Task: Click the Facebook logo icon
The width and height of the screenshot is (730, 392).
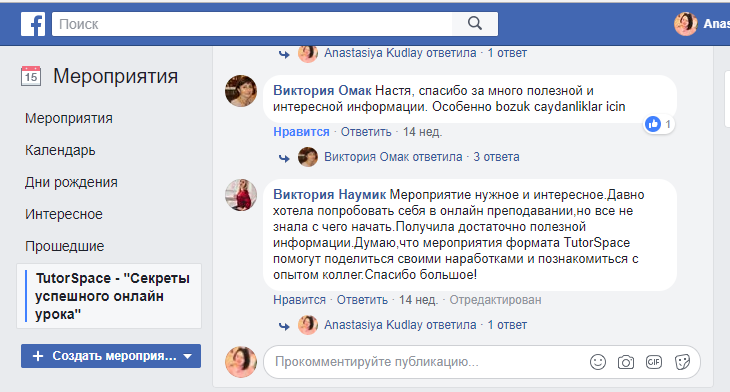Action: [33, 24]
